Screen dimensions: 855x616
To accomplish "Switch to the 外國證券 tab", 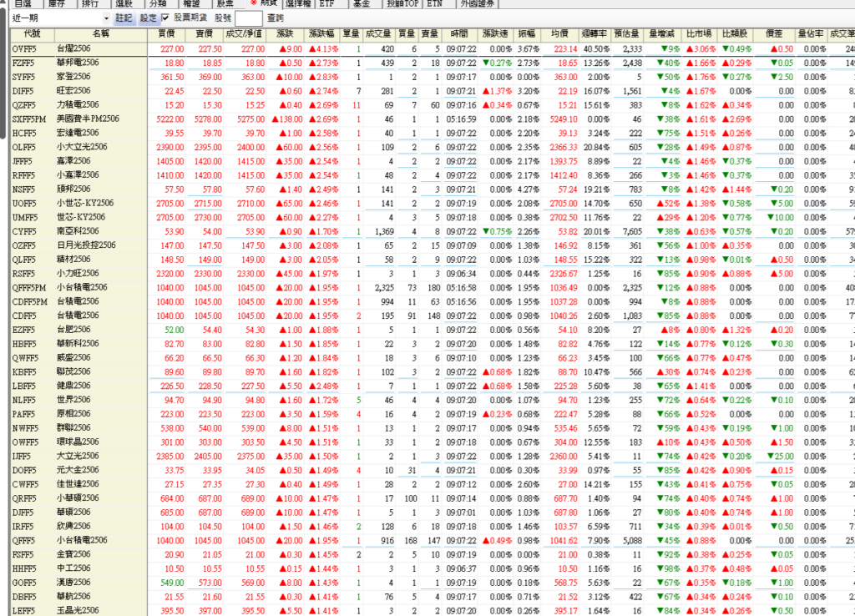I will pos(478,3).
